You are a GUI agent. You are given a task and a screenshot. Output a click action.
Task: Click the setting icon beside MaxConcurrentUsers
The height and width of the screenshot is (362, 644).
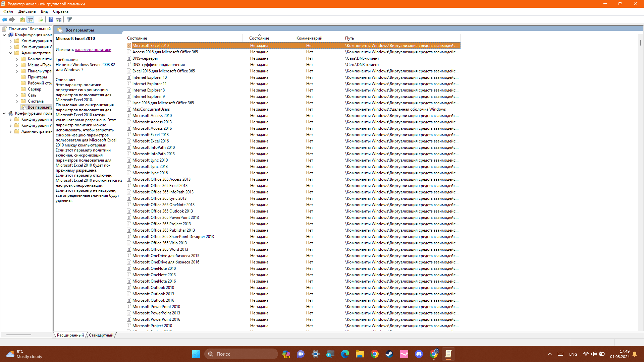(x=129, y=109)
